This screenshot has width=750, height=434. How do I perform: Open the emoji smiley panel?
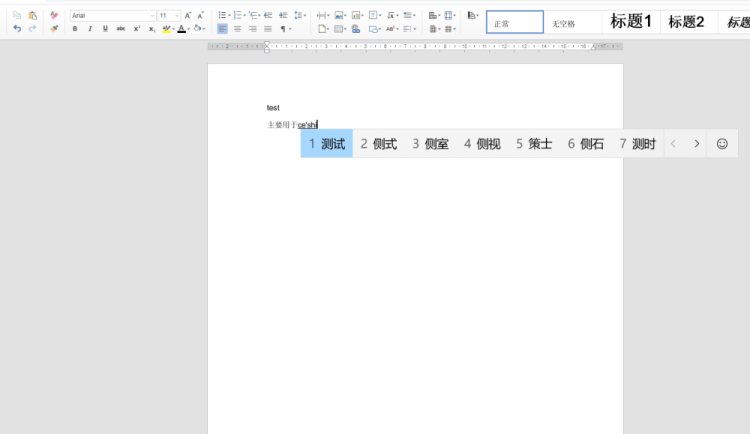pyautogui.click(x=722, y=144)
